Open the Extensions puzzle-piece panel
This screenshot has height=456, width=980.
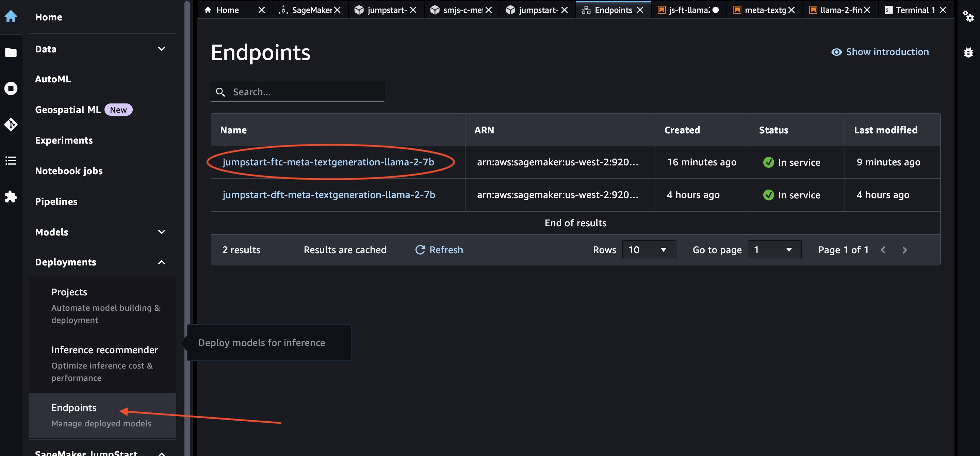(11, 197)
